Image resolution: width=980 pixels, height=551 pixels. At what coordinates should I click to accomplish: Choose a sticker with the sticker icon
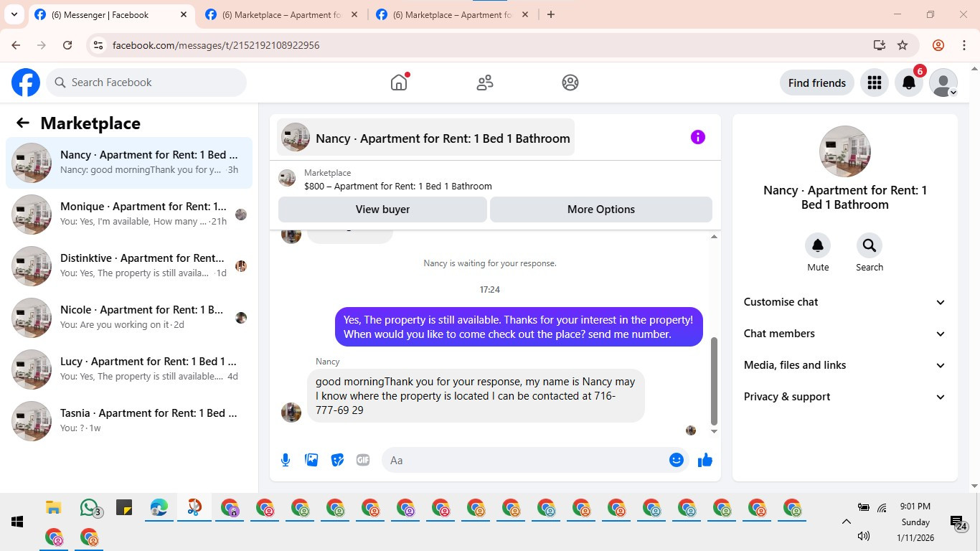click(337, 460)
